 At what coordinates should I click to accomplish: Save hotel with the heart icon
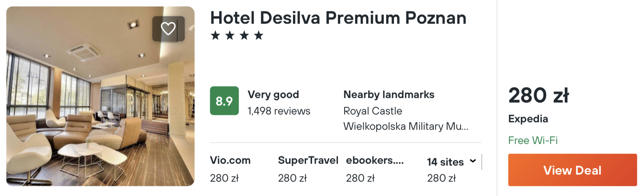click(x=168, y=29)
